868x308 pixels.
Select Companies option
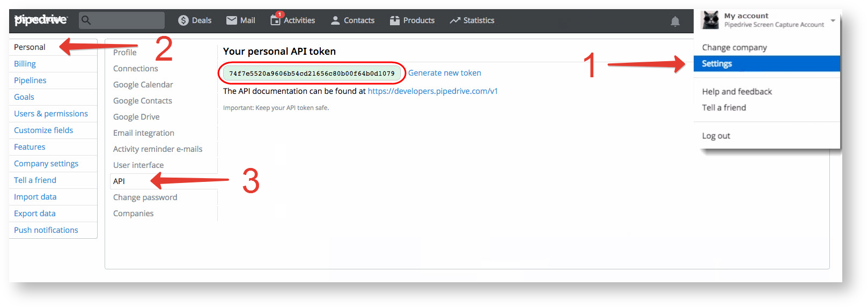[x=134, y=214]
